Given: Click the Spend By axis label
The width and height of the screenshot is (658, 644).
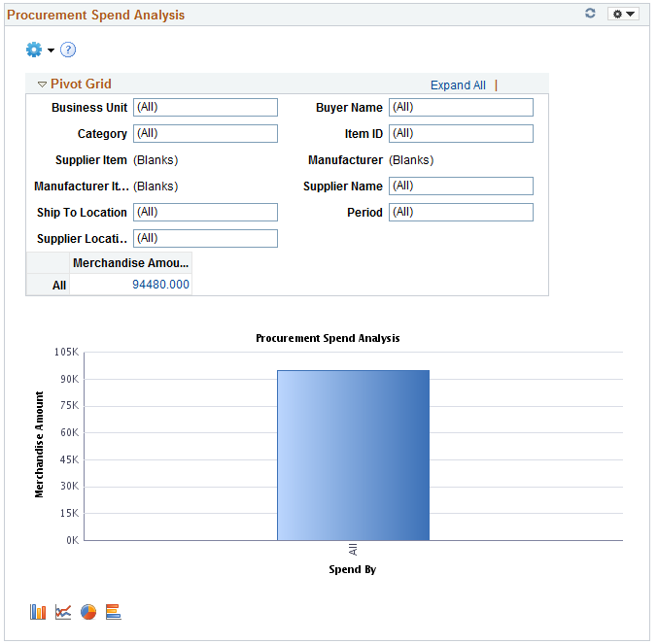Looking at the screenshot, I should 353,569.
